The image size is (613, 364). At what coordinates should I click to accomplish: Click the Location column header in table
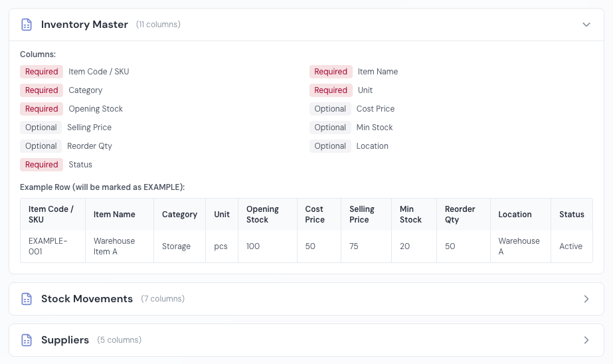pyautogui.click(x=515, y=215)
